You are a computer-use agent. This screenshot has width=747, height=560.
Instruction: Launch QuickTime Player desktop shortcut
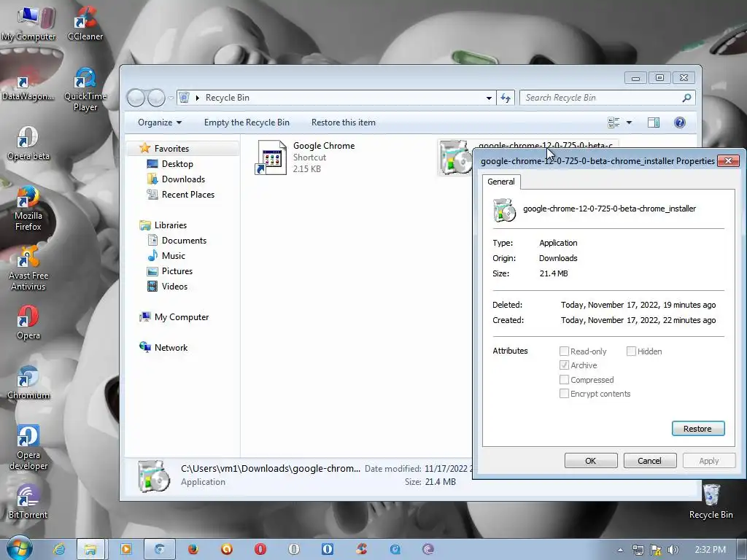point(85,90)
